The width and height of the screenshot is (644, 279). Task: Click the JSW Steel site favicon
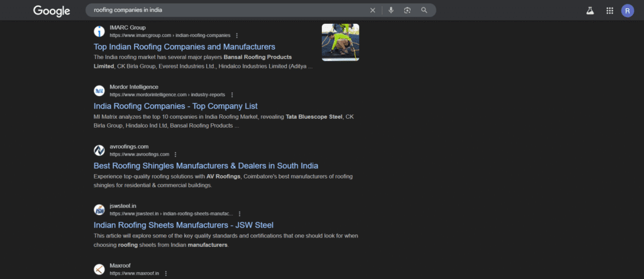coord(99,210)
